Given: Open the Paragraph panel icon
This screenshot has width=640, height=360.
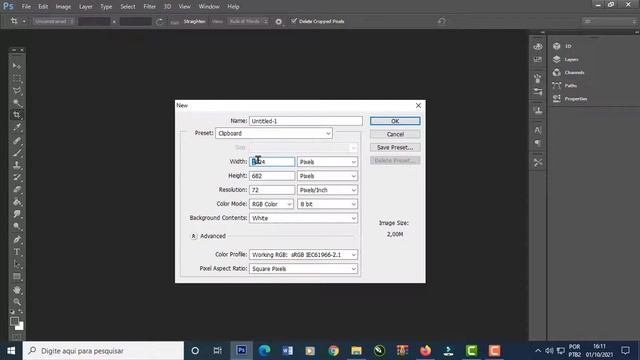Looking at the screenshot, I should [x=538, y=143].
